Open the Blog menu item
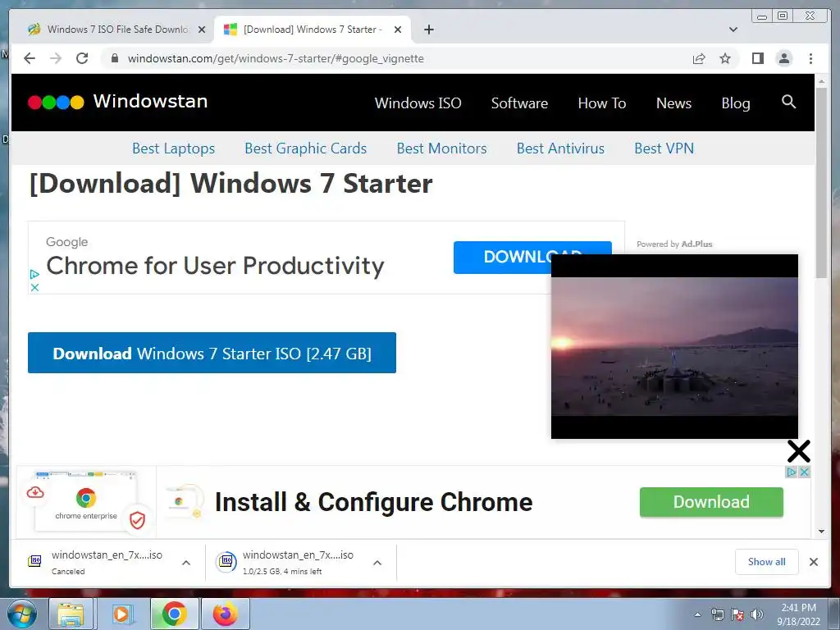Viewport: 840px width, 630px height. point(736,103)
